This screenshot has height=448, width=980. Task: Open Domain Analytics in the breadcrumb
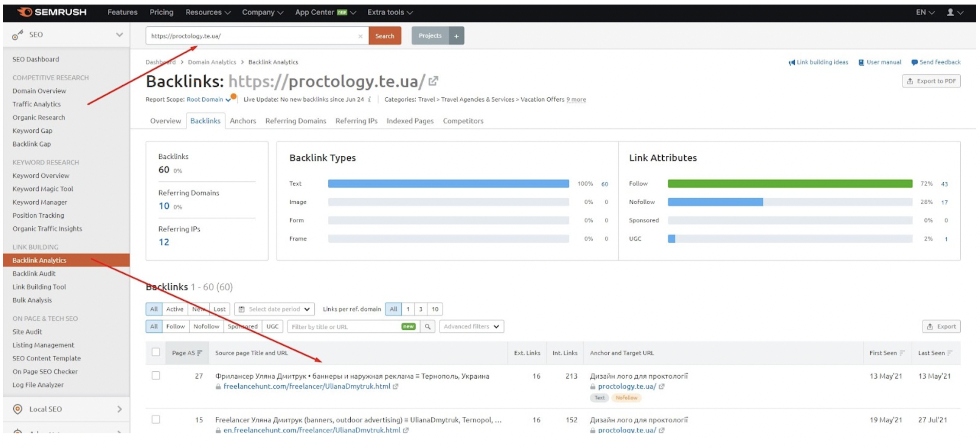point(212,62)
